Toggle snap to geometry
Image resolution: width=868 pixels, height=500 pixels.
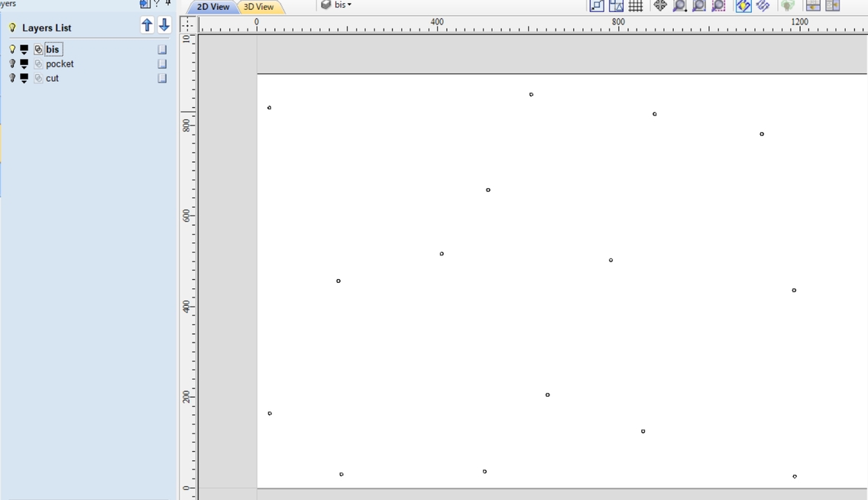pos(597,5)
